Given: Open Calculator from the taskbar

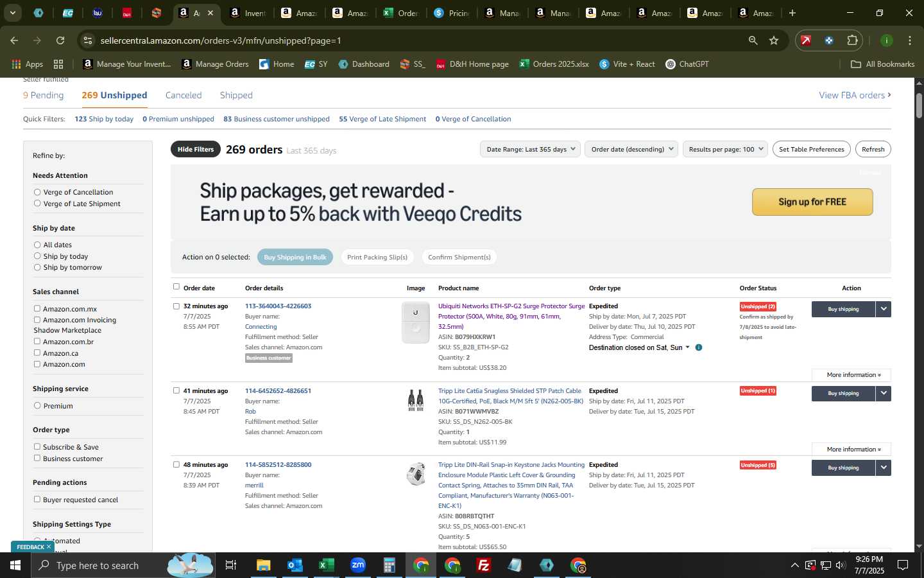Looking at the screenshot, I should click(x=389, y=565).
